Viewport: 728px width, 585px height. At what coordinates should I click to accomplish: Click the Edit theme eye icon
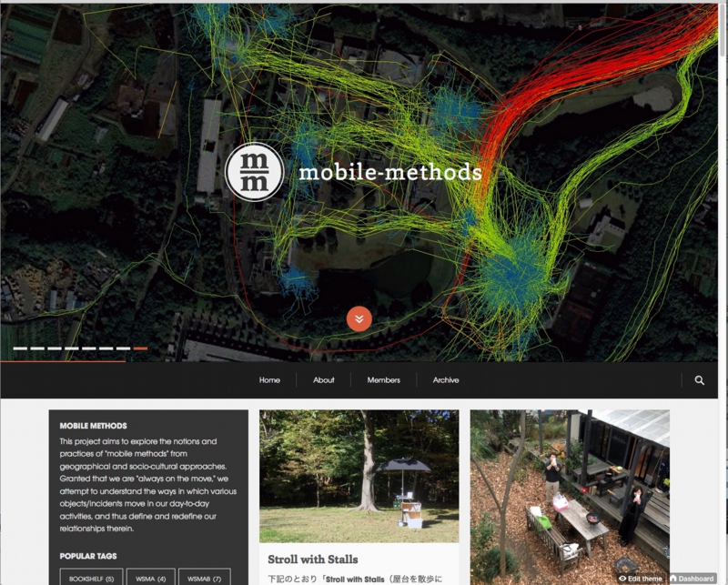[622, 579]
